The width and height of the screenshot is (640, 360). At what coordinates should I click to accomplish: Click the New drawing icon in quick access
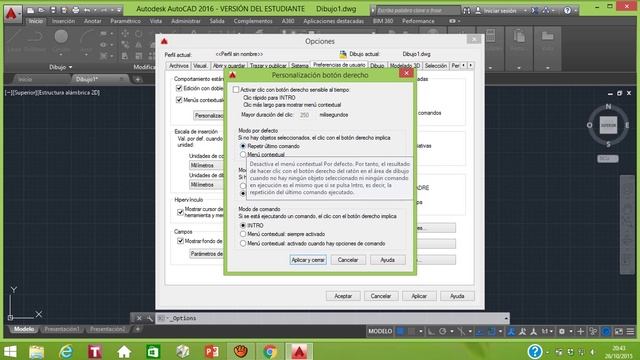click(x=31, y=10)
